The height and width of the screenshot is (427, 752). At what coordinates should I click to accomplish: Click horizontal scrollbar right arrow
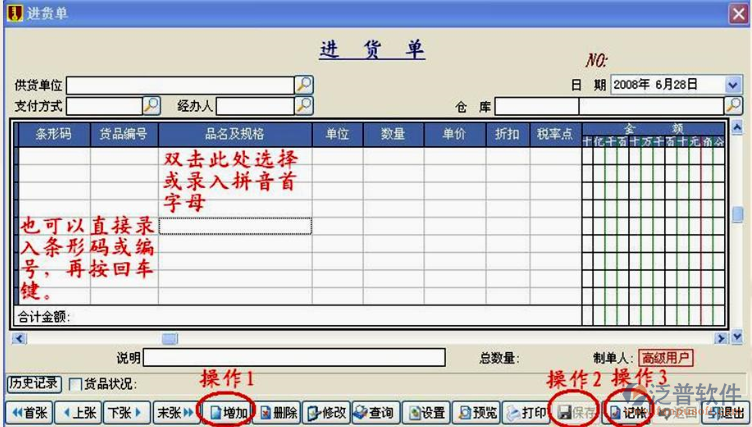pos(721,338)
